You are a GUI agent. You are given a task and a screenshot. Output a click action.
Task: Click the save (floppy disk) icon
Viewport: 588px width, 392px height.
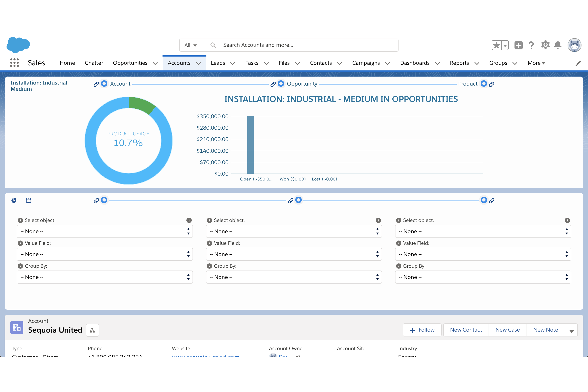click(x=29, y=200)
